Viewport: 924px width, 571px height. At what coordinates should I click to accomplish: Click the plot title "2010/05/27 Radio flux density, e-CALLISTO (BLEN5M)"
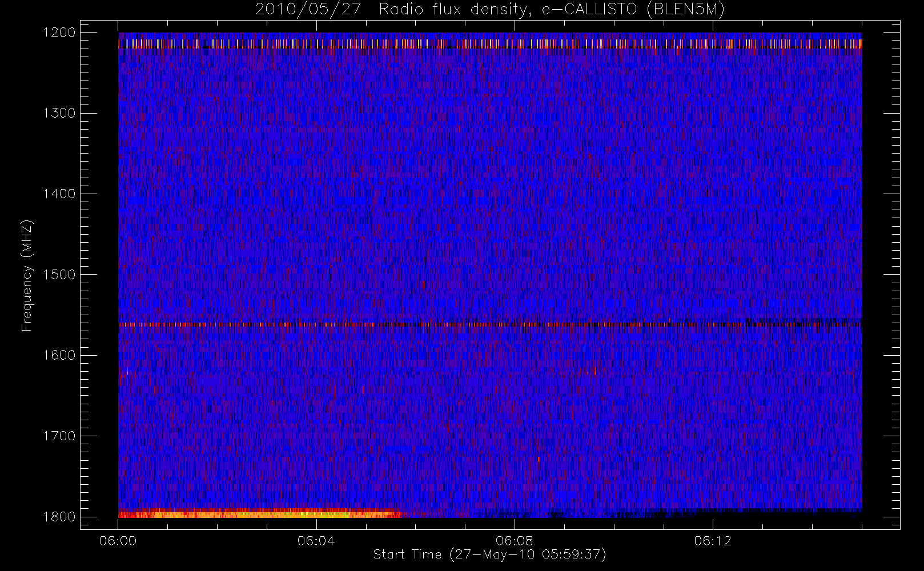[x=490, y=10]
